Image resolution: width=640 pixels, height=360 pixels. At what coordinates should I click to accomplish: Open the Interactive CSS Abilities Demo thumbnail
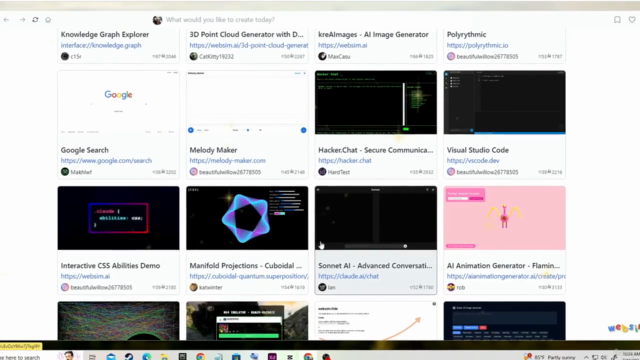coord(118,218)
